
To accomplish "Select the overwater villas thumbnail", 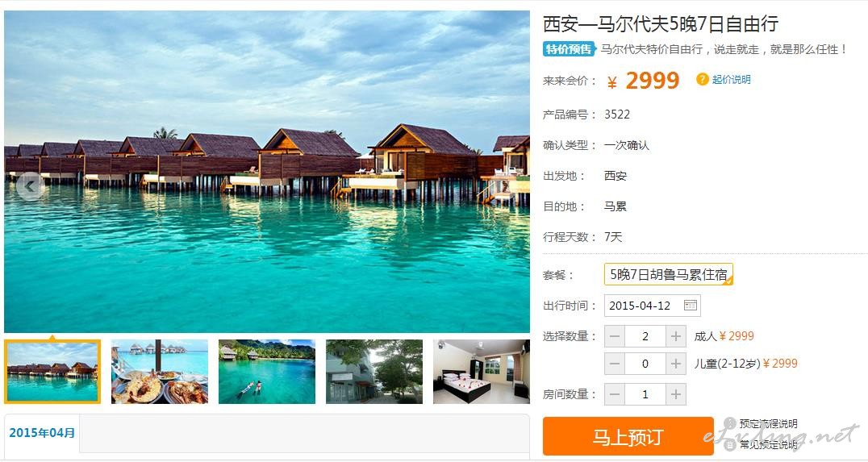I will click(x=52, y=371).
